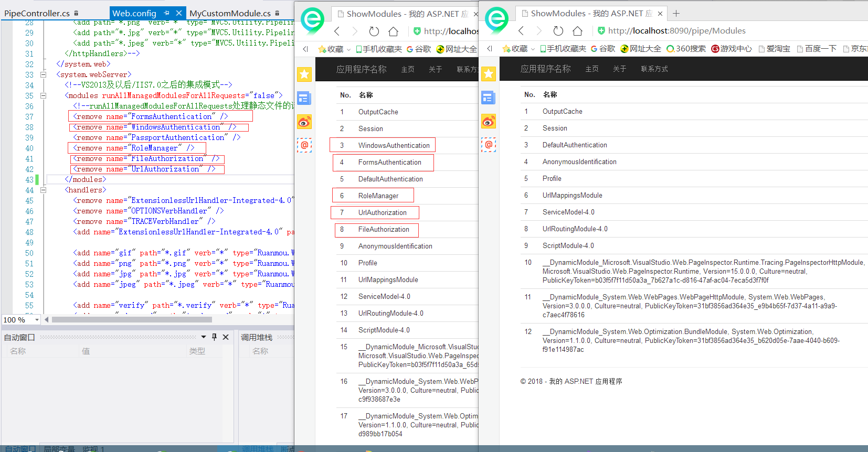This screenshot has height=452, width=868.
Task: Open 百度一下 bookmark in right browser
Action: pos(817,49)
